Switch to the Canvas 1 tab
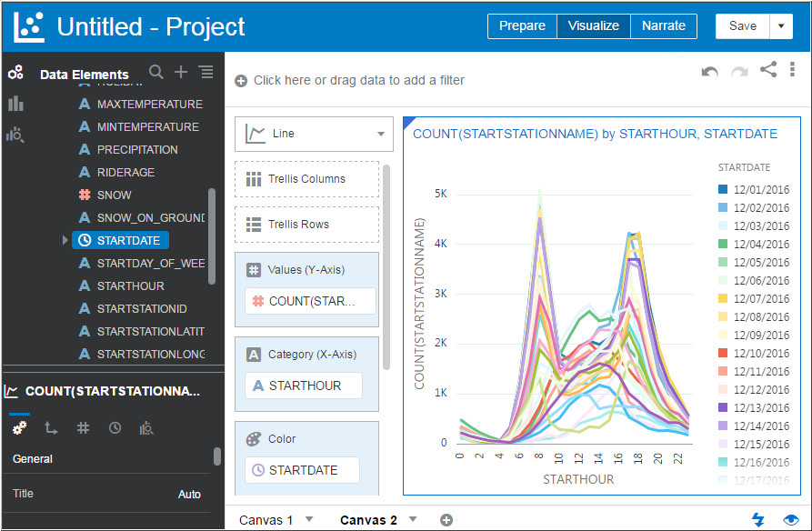This screenshot has width=812, height=531. (266, 520)
